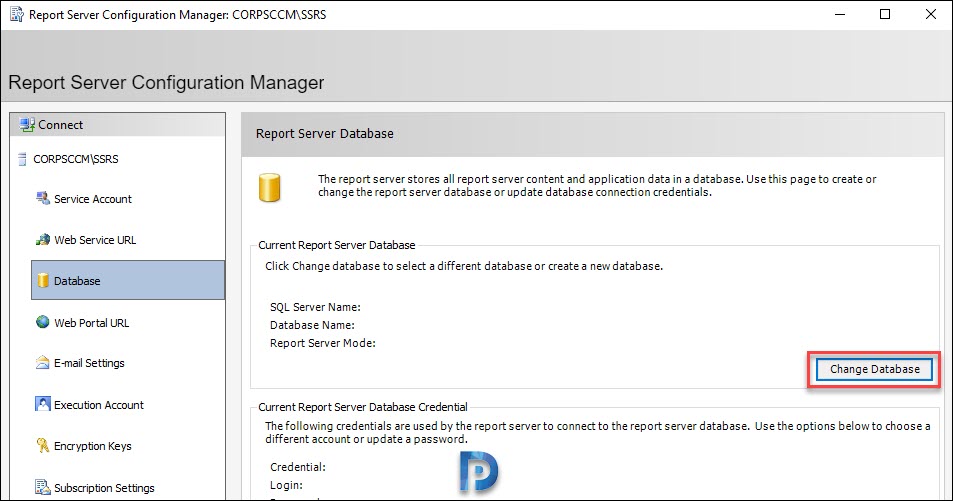The width and height of the screenshot is (953, 501).
Task: Close the Configuration Manager window
Action: click(931, 15)
